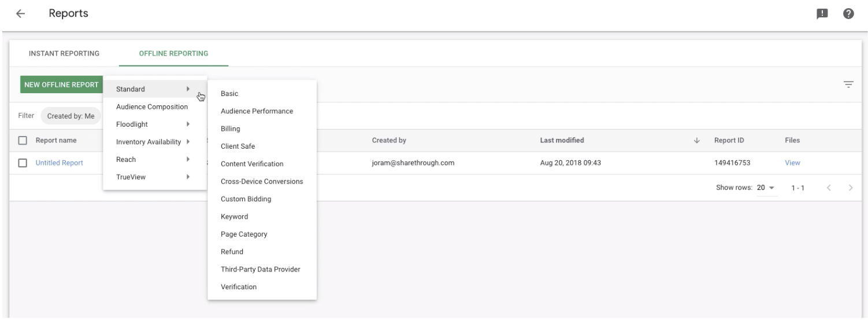Sort by Last modified arrow icon

[697, 141]
